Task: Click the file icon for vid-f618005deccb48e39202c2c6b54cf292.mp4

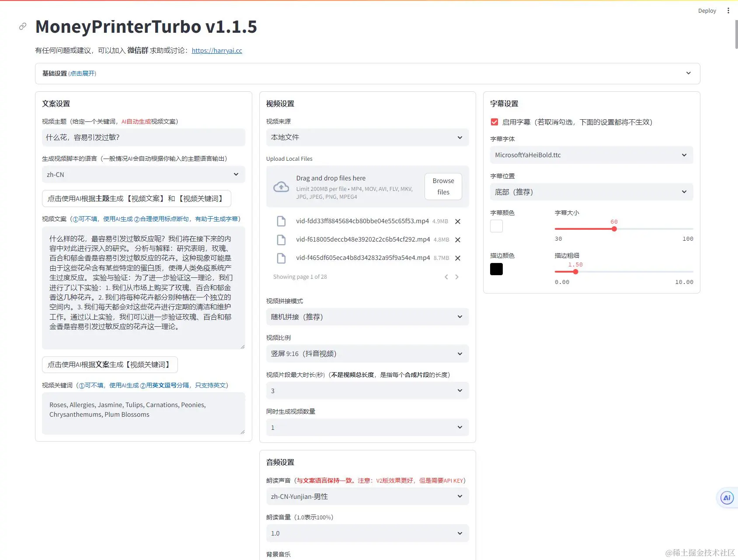Action: [x=281, y=240]
